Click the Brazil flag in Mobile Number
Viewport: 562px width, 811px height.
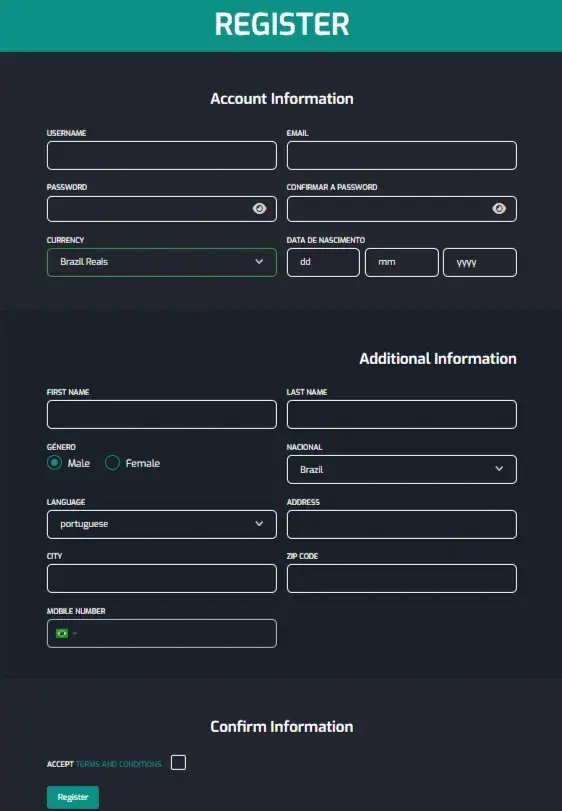point(62,634)
